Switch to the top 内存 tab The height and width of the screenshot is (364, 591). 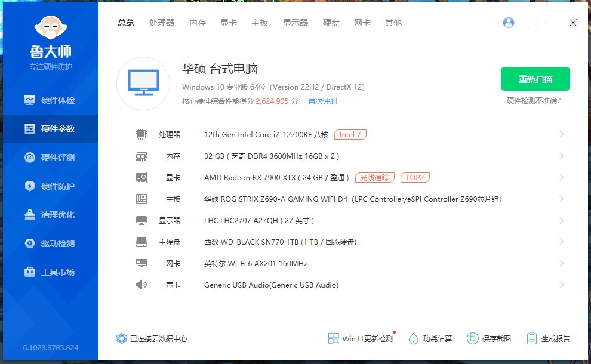point(198,23)
